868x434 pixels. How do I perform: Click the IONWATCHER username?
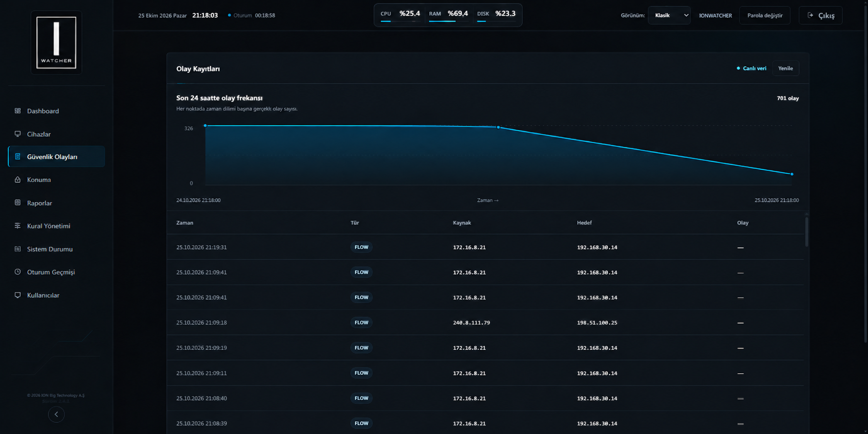click(x=715, y=16)
